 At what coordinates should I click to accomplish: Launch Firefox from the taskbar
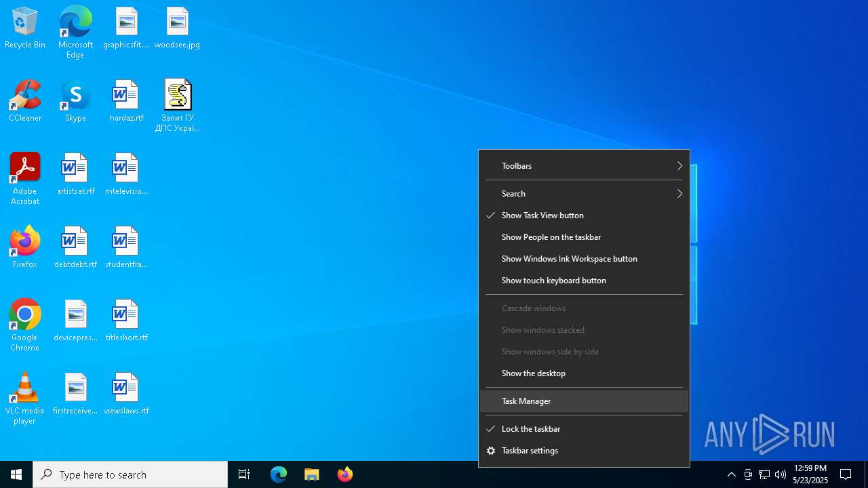pos(345,474)
